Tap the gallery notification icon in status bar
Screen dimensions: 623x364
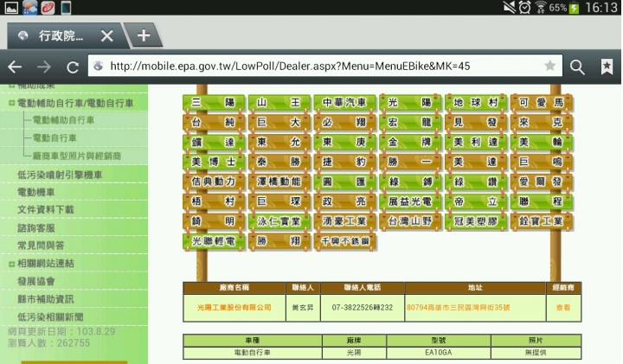point(11,7)
